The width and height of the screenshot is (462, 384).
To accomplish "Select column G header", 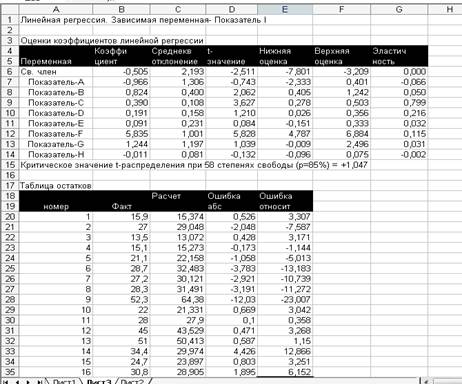I will [x=399, y=9].
